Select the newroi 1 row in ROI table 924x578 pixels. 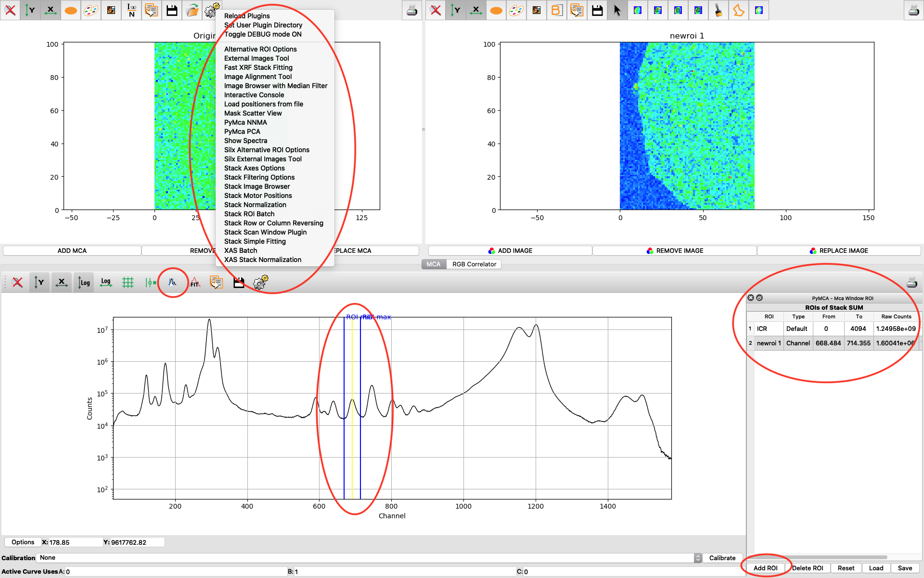point(834,343)
